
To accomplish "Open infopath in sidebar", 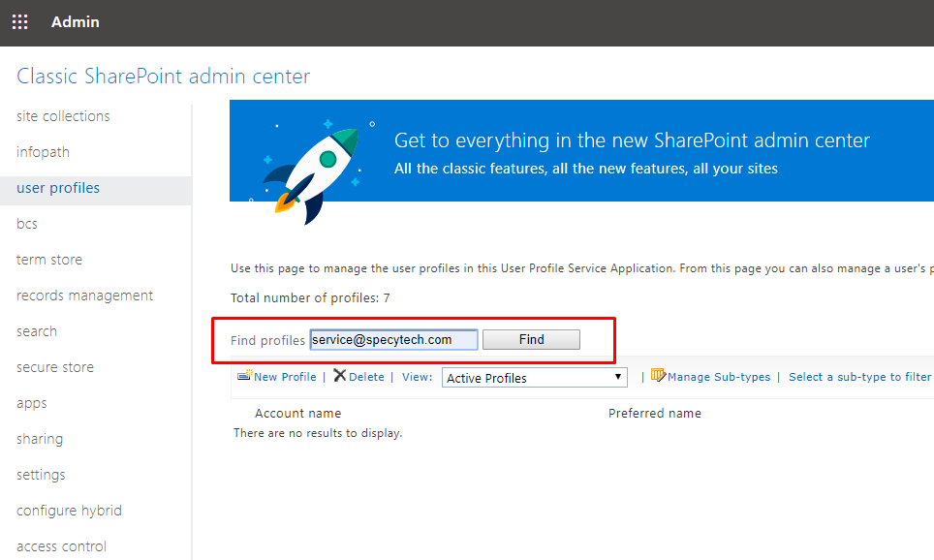I will click(x=43, y=152).
